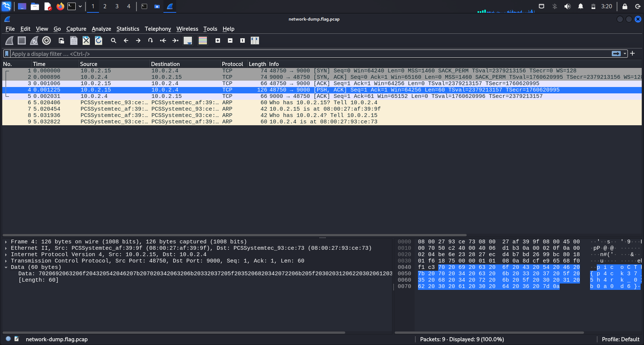Open the Statistics menu
This screenshot has height=345, width=644.
127,29
